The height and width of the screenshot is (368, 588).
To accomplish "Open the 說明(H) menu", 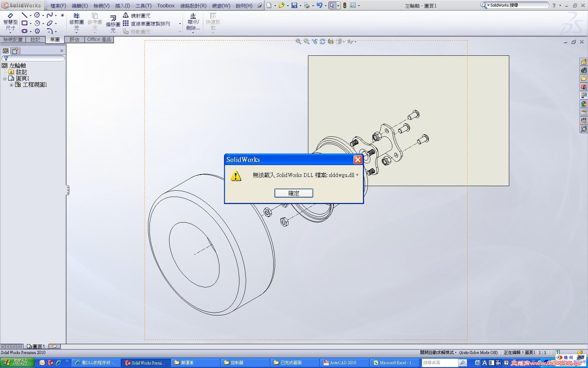I will tap(244, 6).
